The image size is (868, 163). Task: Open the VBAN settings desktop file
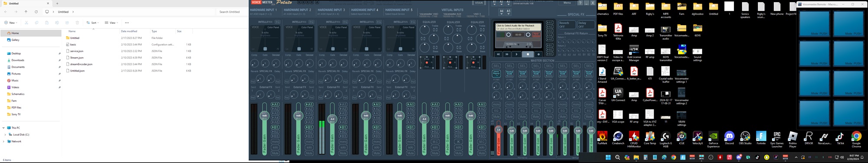click(x=681, y=118)
